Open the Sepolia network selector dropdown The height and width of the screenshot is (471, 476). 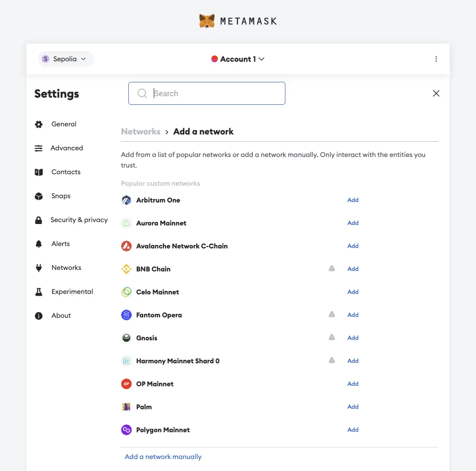[65, 59]
